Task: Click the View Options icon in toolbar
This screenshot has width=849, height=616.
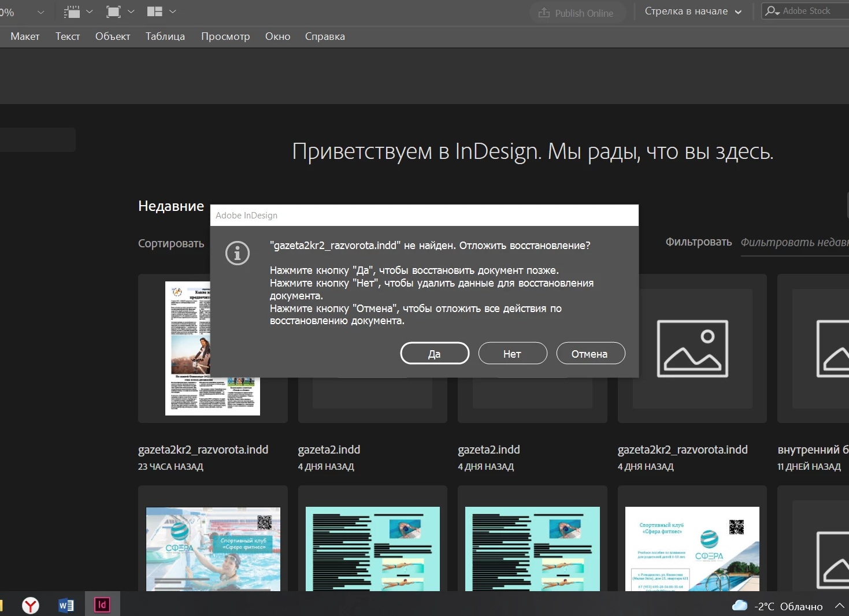Action: click(72, 12)
